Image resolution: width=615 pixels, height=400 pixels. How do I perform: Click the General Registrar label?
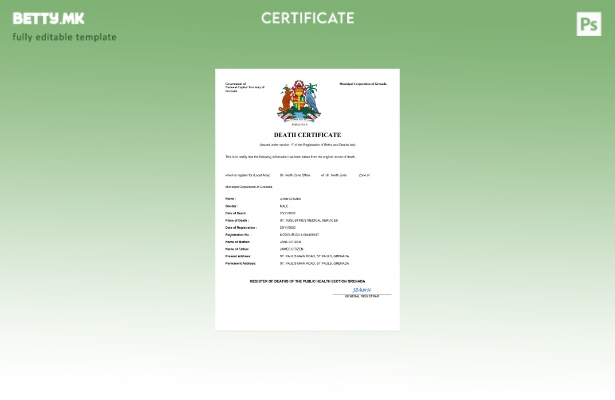click(x=361, y=296)
